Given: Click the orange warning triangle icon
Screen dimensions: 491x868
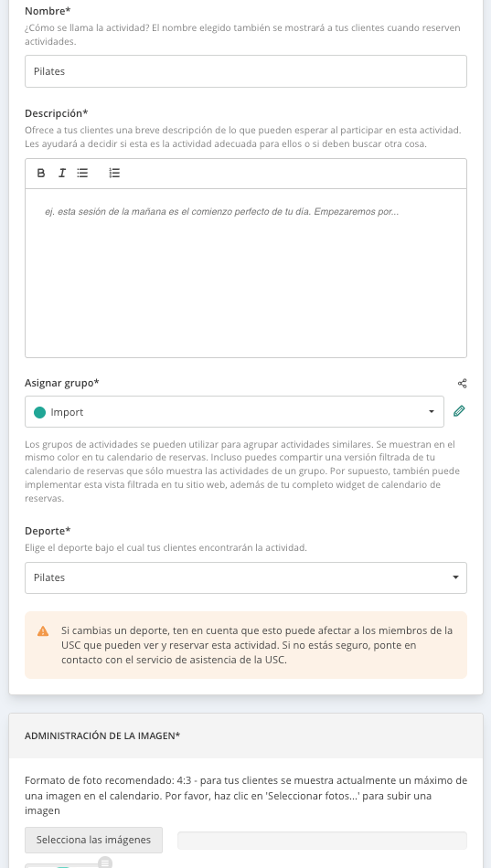Looking at the screenshot, I should click(43, 631).
